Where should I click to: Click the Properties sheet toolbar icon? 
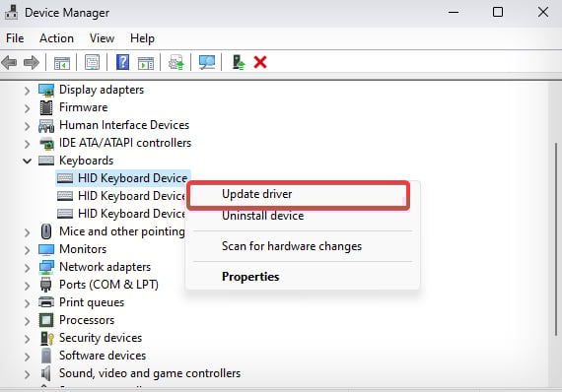(x=92, y=62)
